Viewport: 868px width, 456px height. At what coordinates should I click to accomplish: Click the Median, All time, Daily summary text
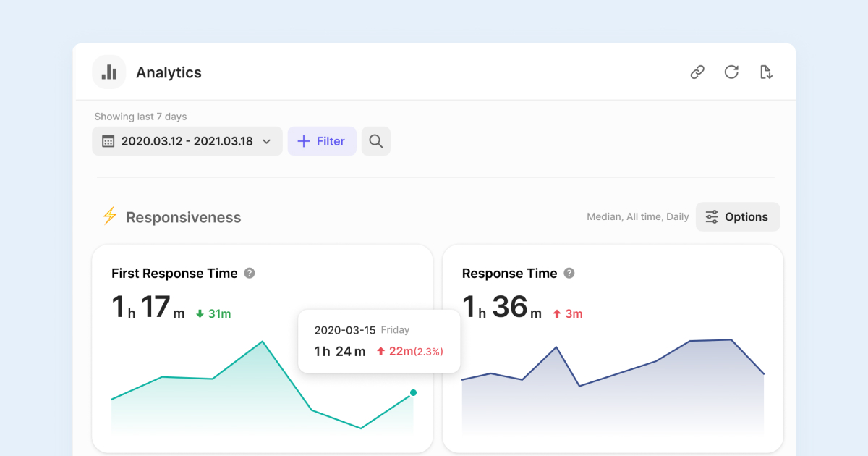point(637,217)
